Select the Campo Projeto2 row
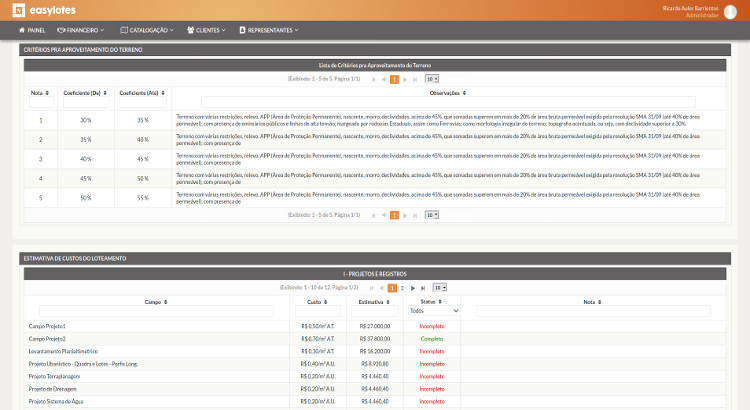750x410 pixels. coord(375,339)
